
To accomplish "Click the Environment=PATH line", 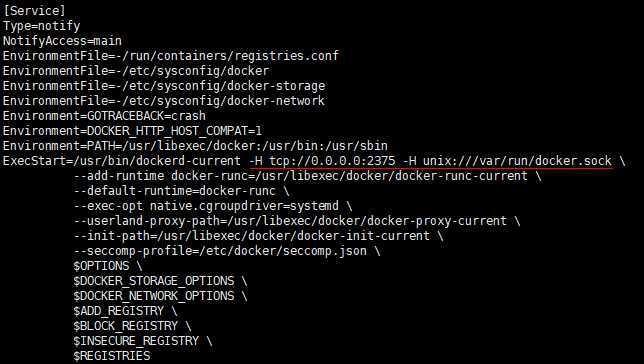I will point(195,146).
